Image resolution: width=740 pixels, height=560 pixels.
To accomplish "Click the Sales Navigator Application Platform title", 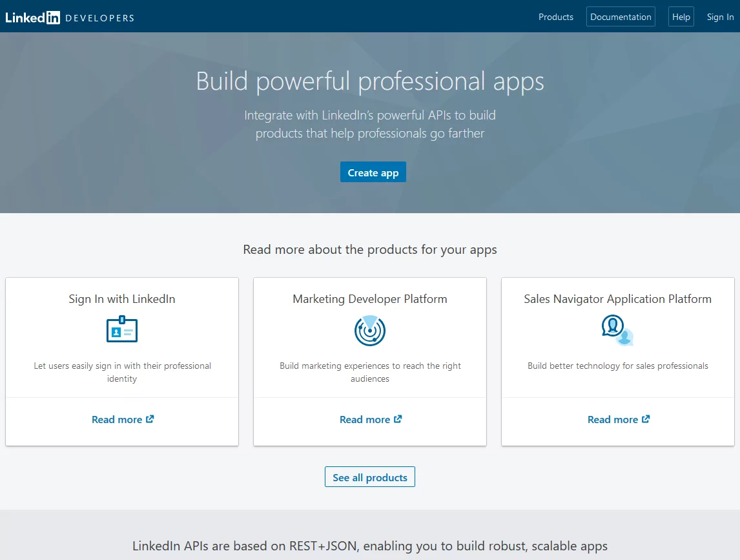I will pos(618,299).
